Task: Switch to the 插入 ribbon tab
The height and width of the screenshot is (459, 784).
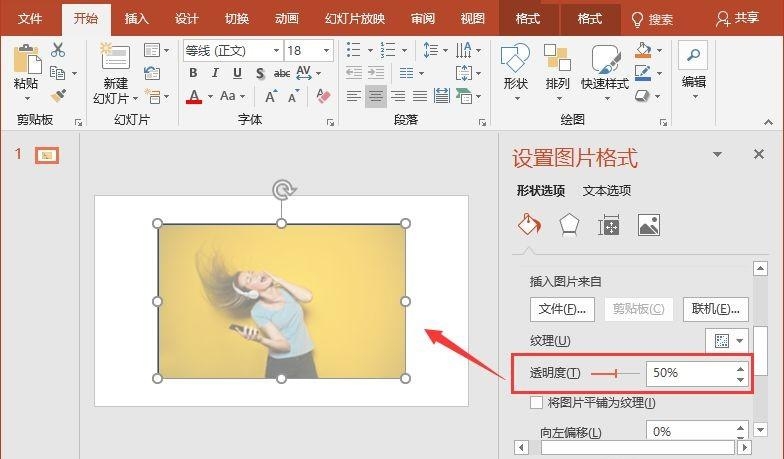Action: pyautogui.click(x=137, y=18)
